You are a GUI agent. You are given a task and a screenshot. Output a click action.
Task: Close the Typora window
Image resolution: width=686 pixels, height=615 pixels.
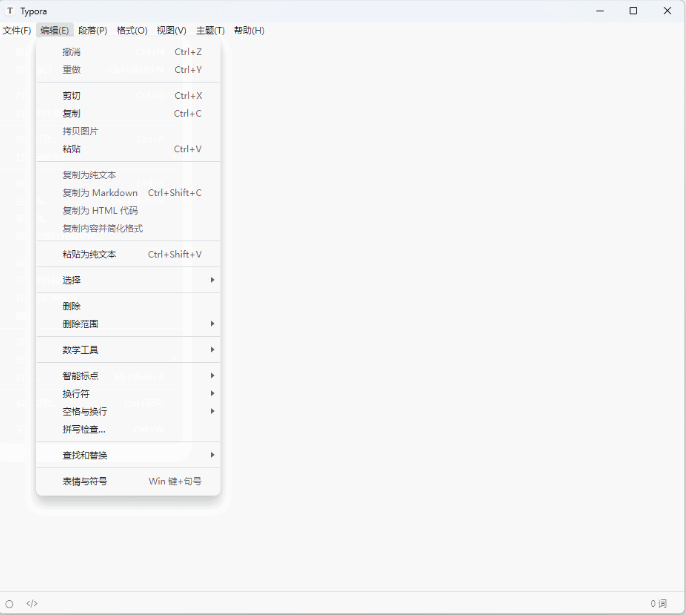(667, 11)
